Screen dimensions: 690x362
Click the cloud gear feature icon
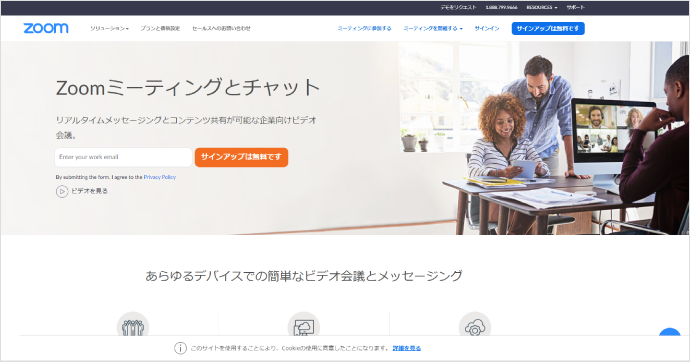coord(475,325)
